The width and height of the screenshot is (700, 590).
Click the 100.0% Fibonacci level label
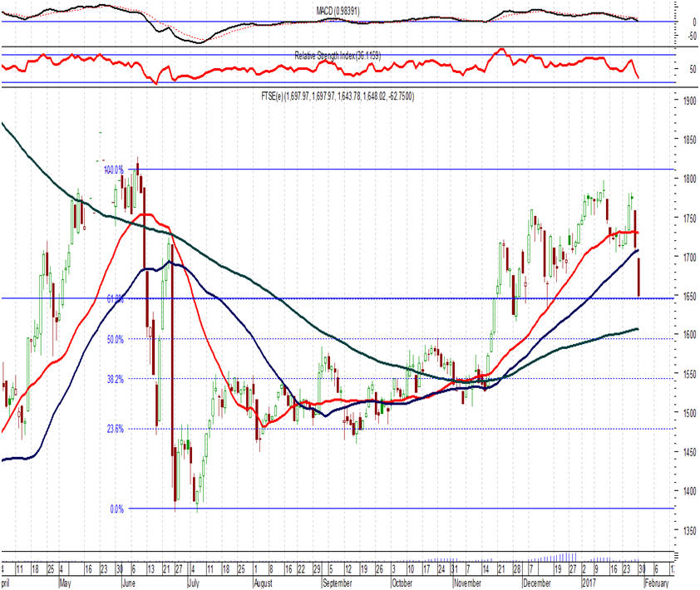tap(113, 170)
